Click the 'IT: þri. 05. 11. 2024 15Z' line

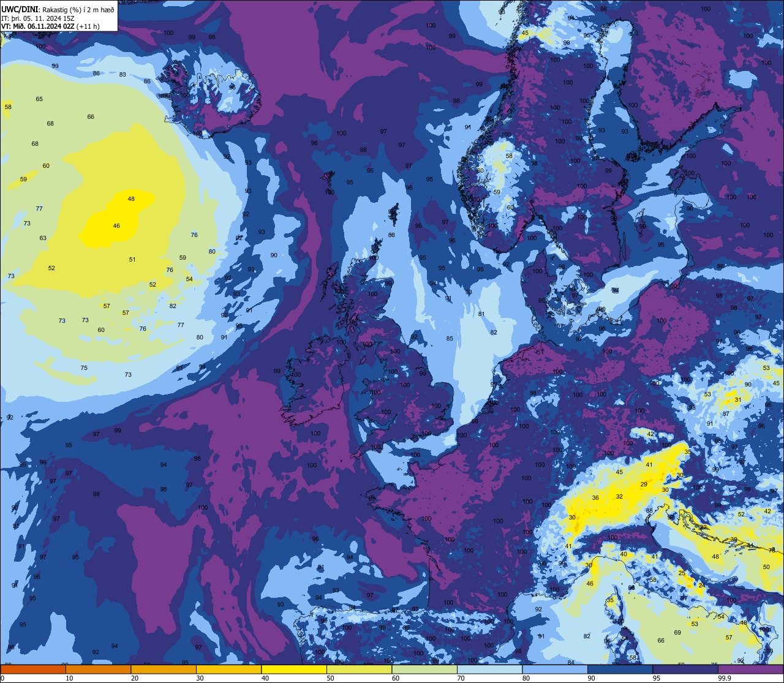point(37,17)
